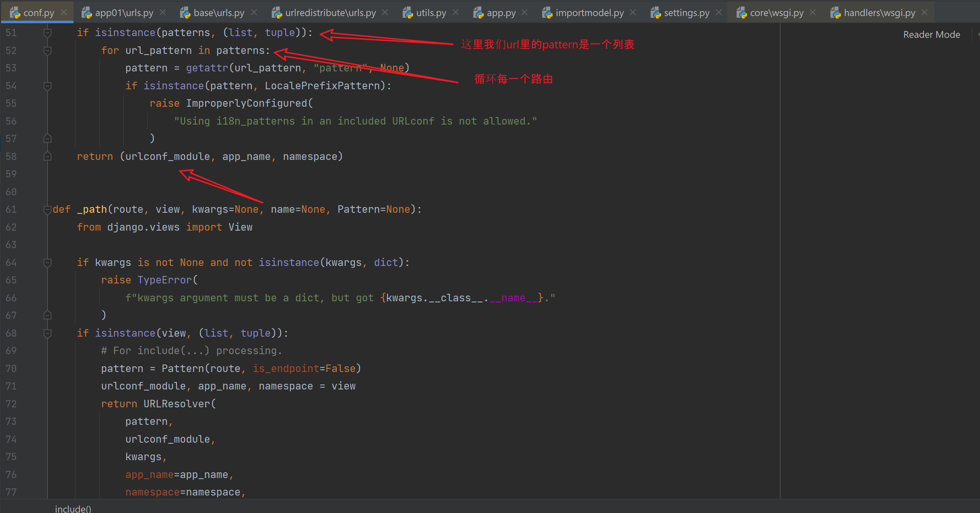Close the utils.py editor tab
The height and width of the screenshot is (513, 980).
(x=455, y=12)
